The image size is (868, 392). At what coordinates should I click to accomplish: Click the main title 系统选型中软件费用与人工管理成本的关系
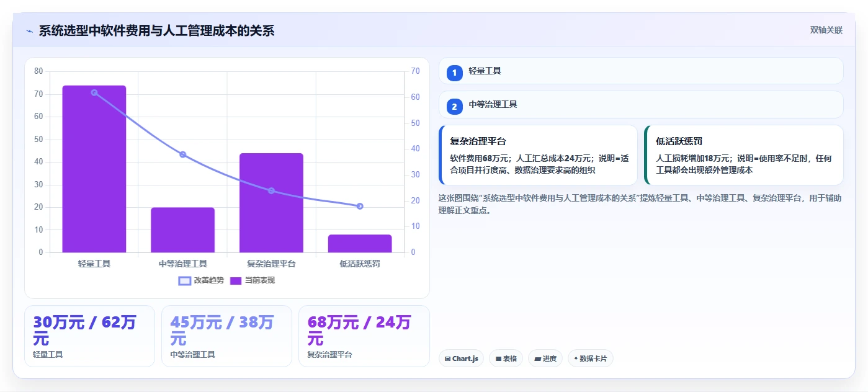156,30
